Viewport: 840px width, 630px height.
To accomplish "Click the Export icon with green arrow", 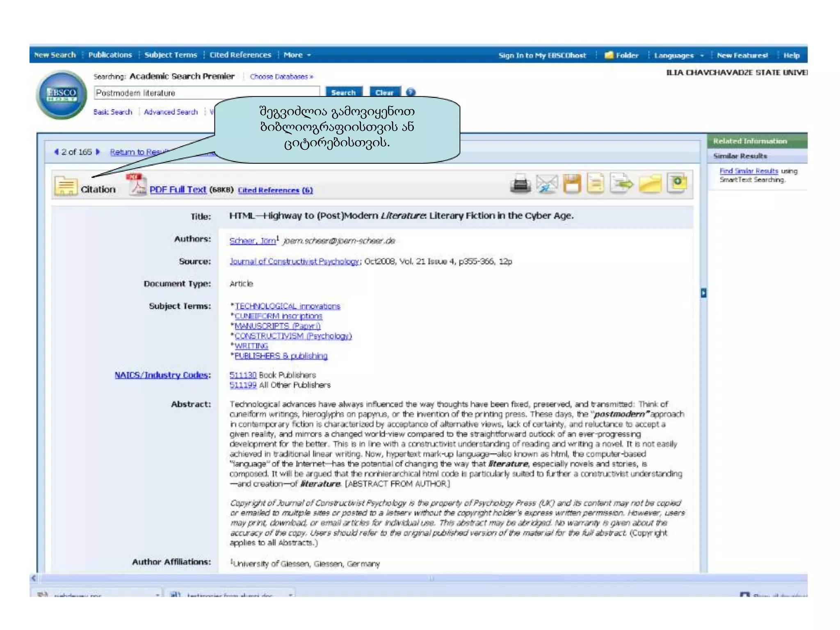I will (x=621, y=183).
